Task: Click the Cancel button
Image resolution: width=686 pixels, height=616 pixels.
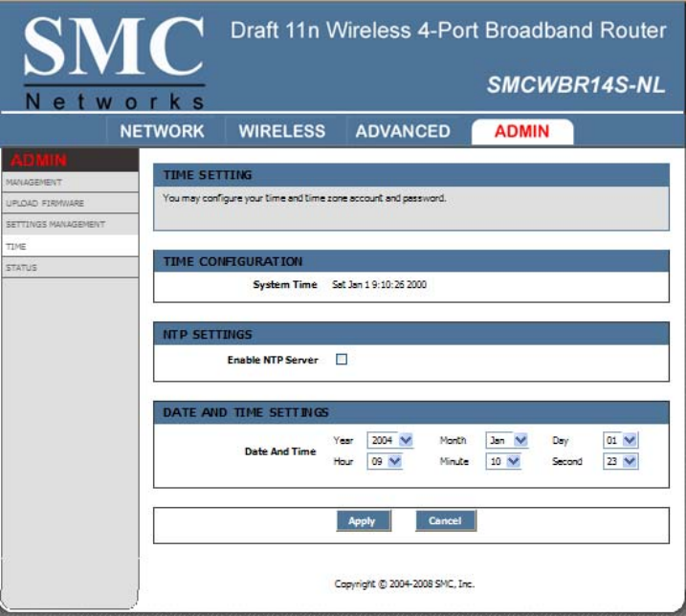Action: (x=446, y=520)
